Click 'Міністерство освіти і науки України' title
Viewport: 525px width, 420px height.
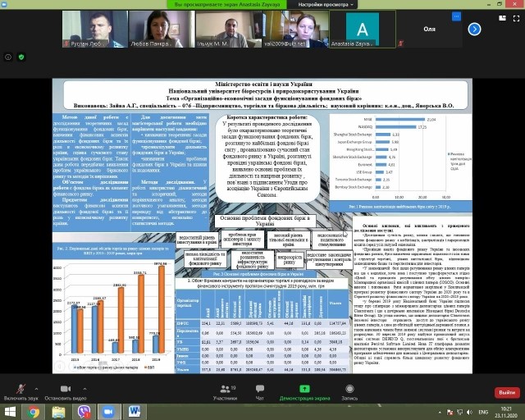tap(264, 84)
